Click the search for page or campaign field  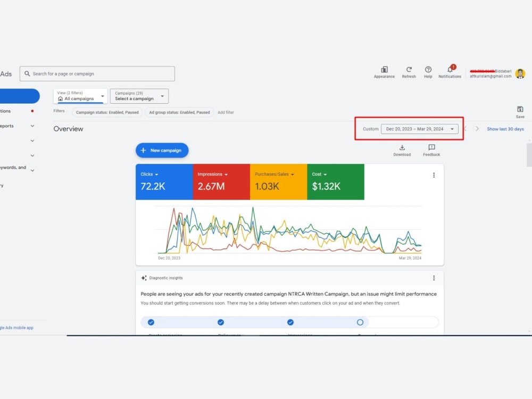[97, 73]
